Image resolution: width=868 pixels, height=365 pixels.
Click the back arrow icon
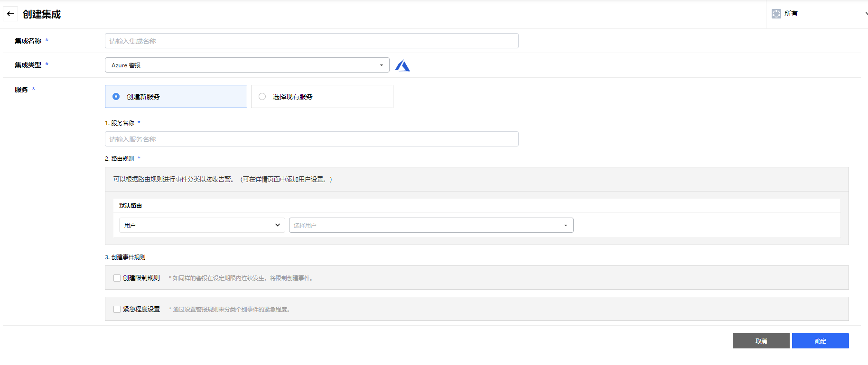[10, 14]
